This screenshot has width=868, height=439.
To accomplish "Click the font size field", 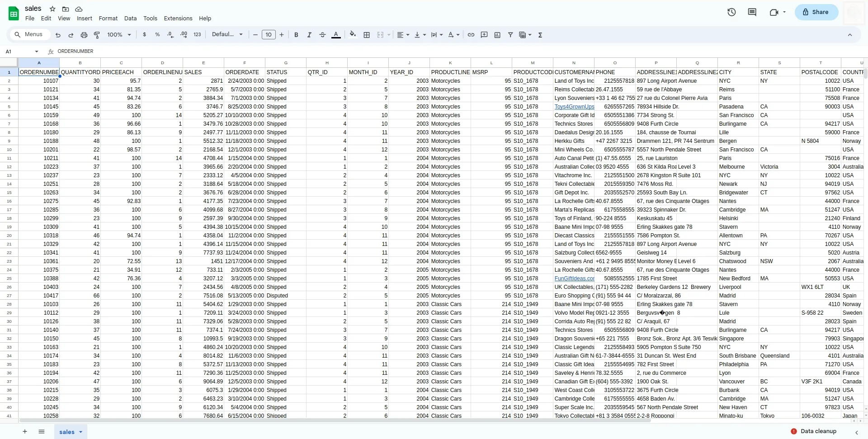I will tap(269, 35).
